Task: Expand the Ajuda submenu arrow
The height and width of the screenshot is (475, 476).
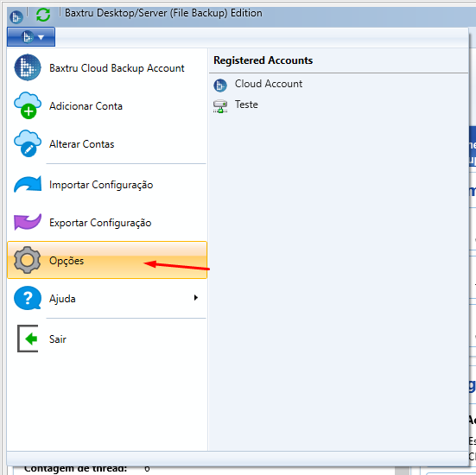Action: pos(196,298)
